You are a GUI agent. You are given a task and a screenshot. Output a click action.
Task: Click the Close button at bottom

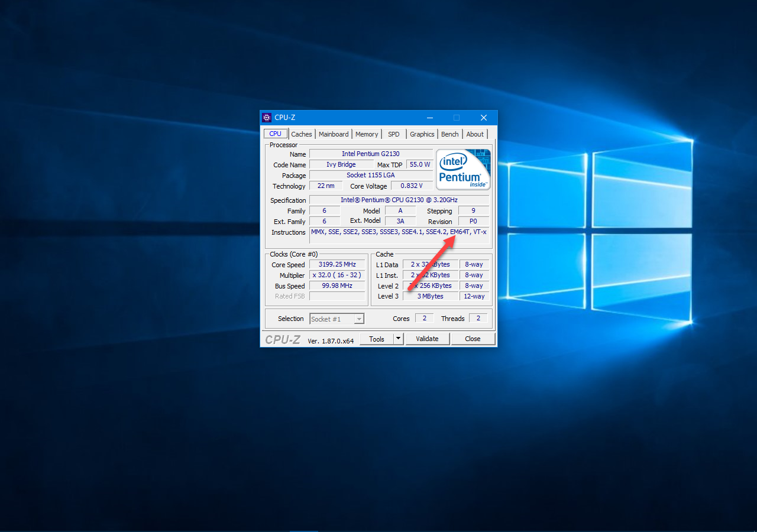point(473,339)
